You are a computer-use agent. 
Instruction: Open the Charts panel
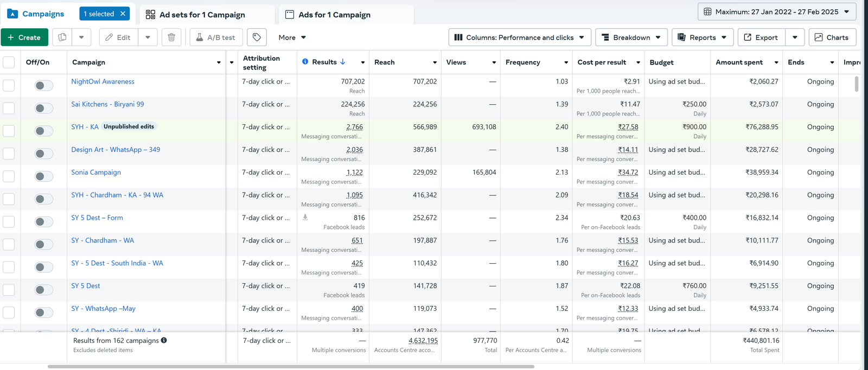(x=832, y=37)
